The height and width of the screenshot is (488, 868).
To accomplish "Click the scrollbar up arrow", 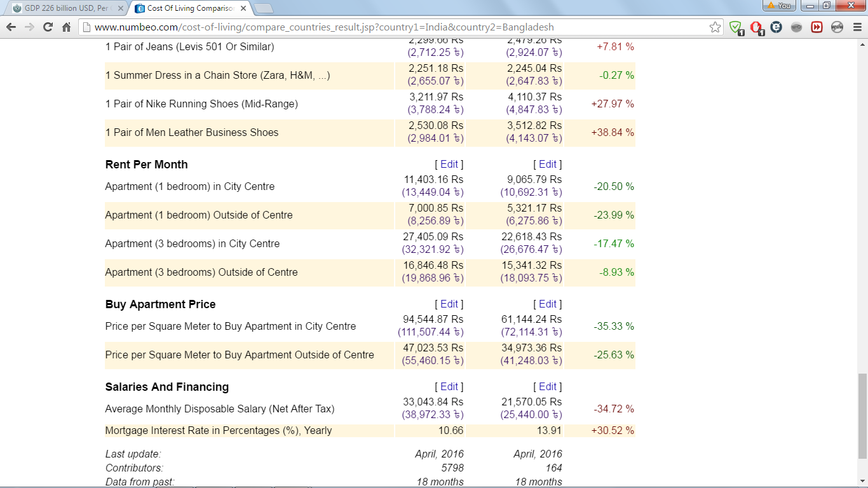I will (862, 44).
